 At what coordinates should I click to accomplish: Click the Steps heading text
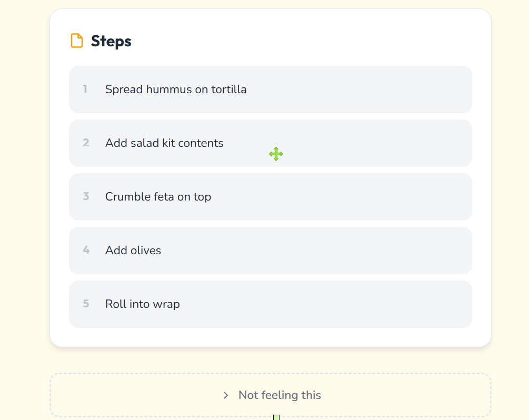coord(111,41)
